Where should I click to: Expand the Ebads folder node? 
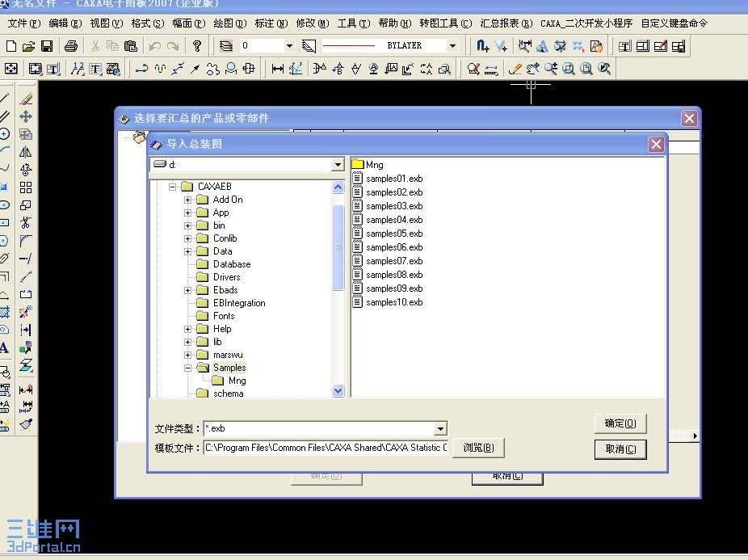point(187,290)
